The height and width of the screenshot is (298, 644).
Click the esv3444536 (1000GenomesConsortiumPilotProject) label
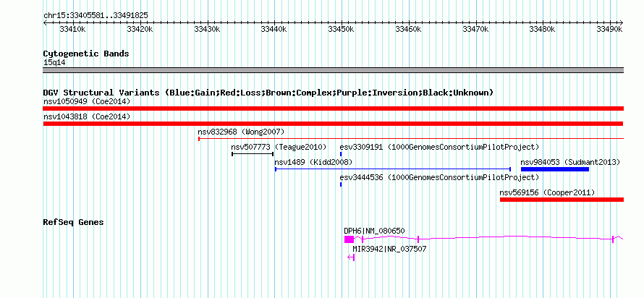coord(439,177)
